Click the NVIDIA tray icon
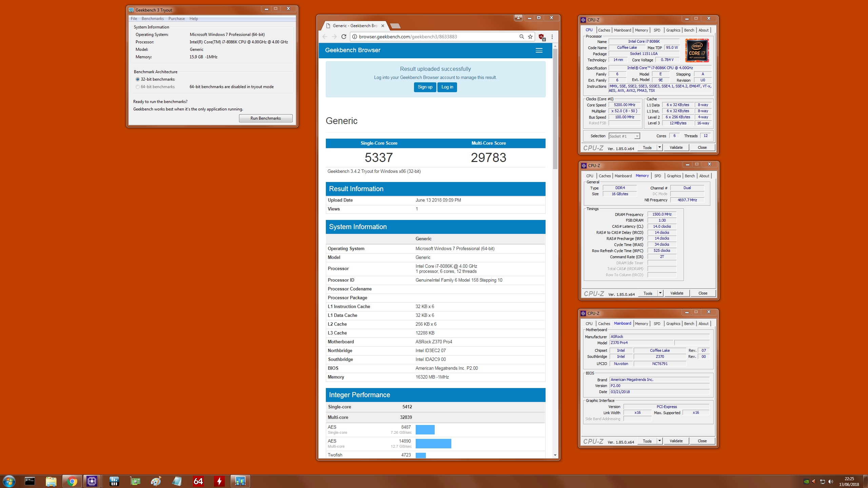 pyautogui.click(x=806, y=482)
